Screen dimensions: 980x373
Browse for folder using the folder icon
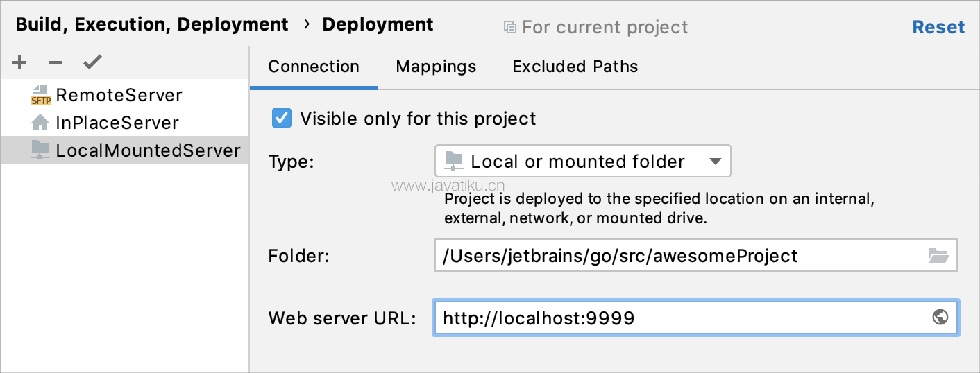[x=938, y=256]
